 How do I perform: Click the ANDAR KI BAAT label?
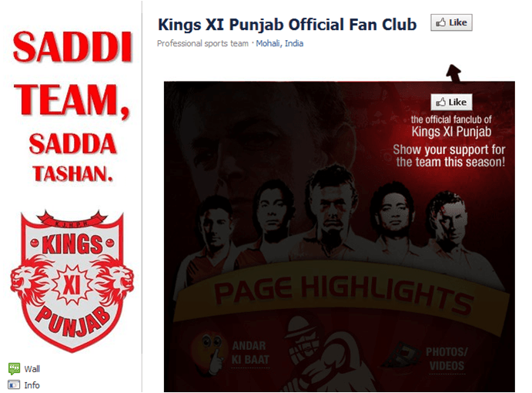click(250, 353)
